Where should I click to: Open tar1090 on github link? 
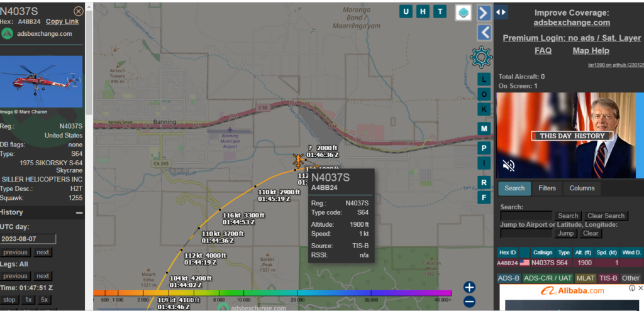(616, 65)
